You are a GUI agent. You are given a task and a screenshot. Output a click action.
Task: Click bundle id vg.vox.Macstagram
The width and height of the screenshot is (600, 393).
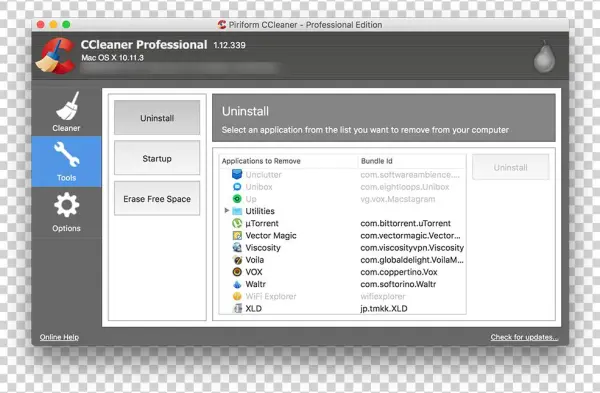point(398,199)
